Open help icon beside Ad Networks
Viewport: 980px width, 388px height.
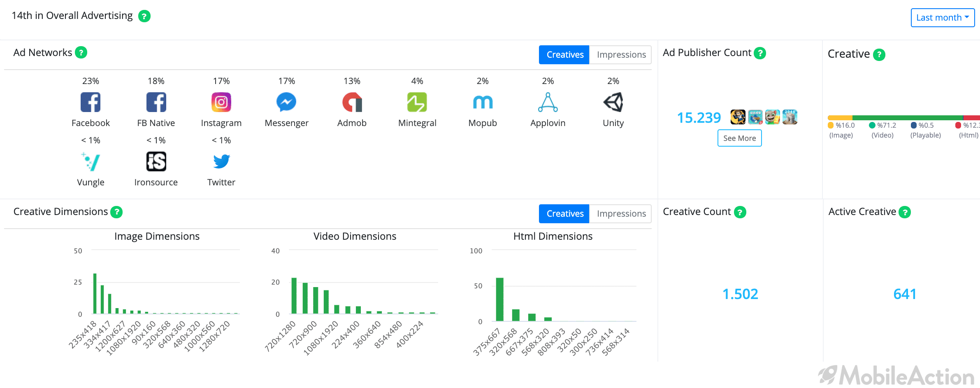click(81, 53)
